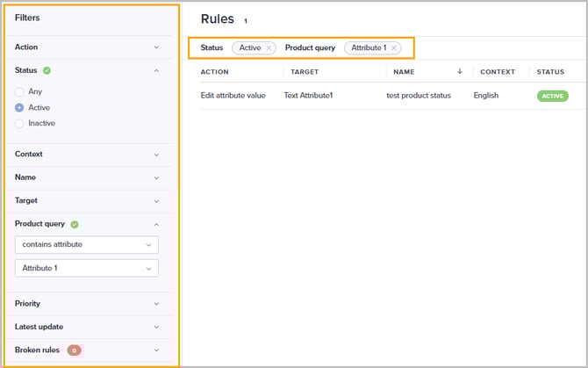Expand the Priority filter section
This screenshot has height=368, width=588.
pyautogui.click(x=156, y=304)
